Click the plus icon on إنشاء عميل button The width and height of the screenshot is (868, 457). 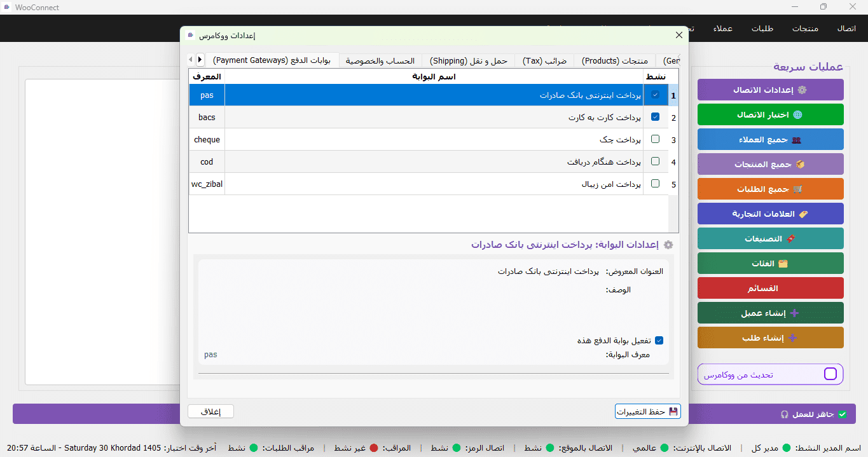coord(794,313)
